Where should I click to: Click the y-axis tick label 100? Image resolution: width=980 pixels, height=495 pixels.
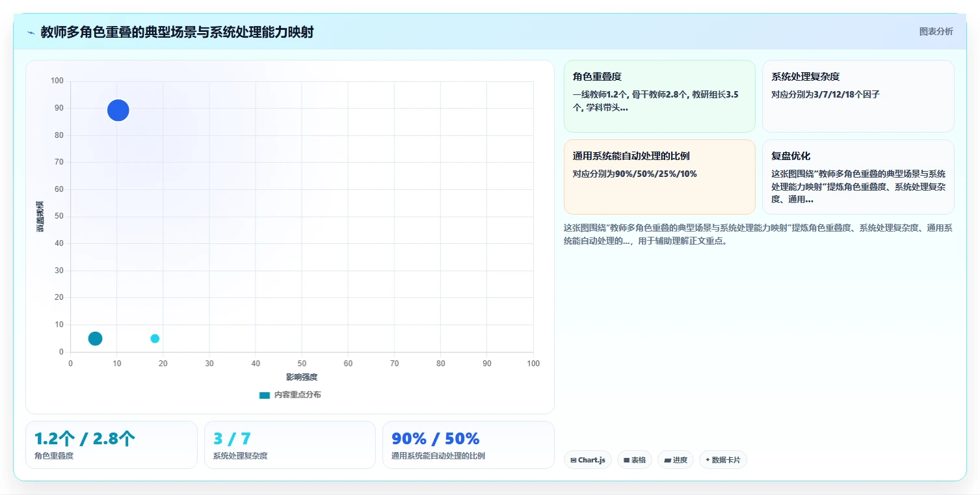57,81
